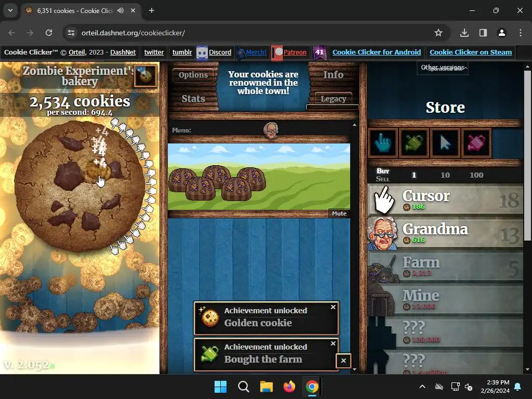This screenshot has height=399, width=532.
Task: Go back to previous page
Action: [11, 33]
